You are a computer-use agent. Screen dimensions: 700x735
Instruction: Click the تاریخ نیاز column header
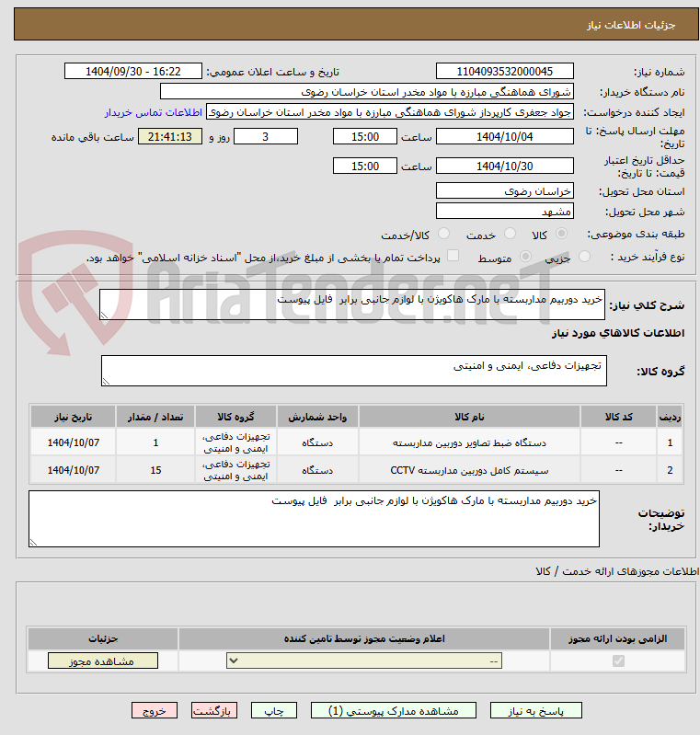click(x=74, y=417)
